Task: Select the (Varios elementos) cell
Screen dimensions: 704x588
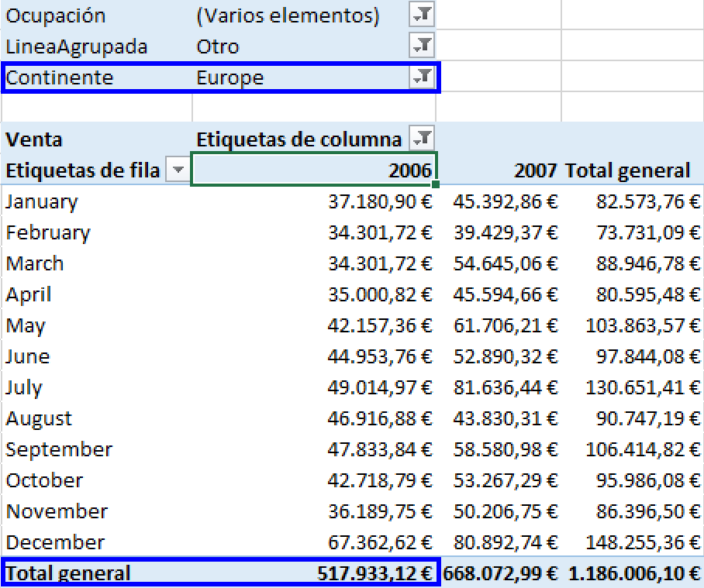Action: pos(288,16)
